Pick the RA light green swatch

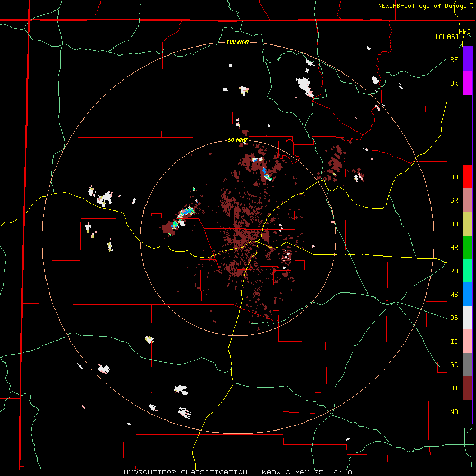point(467,271)
